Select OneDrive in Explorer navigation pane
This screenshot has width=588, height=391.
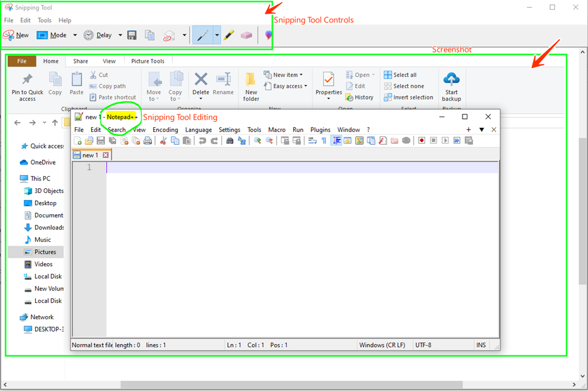[37, 162]
